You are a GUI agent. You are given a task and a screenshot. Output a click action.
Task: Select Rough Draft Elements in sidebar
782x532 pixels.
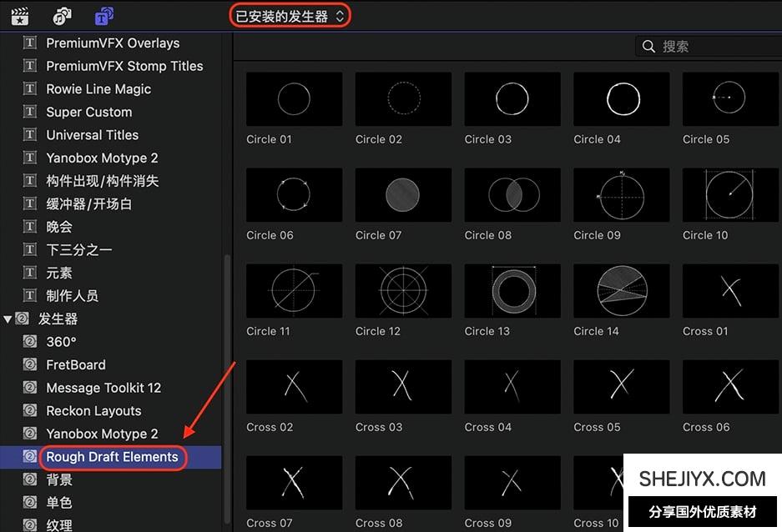112,457
